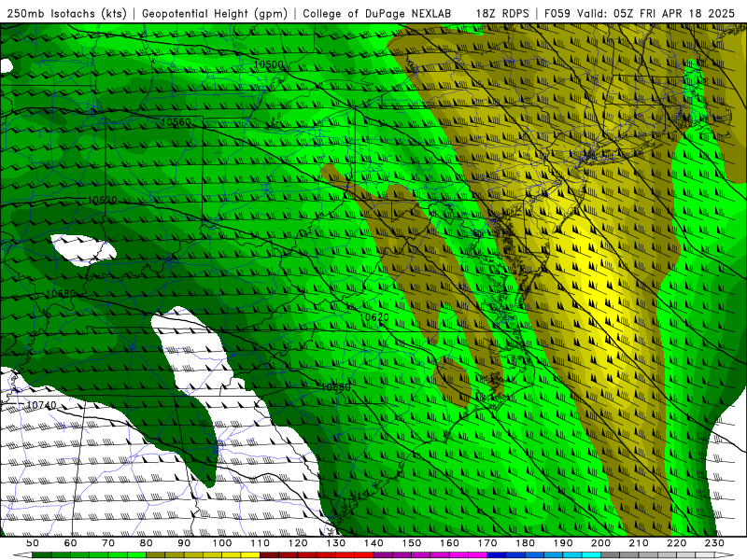Click the 90 tick label on the colorbar
The width and height of the screenshot is (747, 560).
point(184,543)
